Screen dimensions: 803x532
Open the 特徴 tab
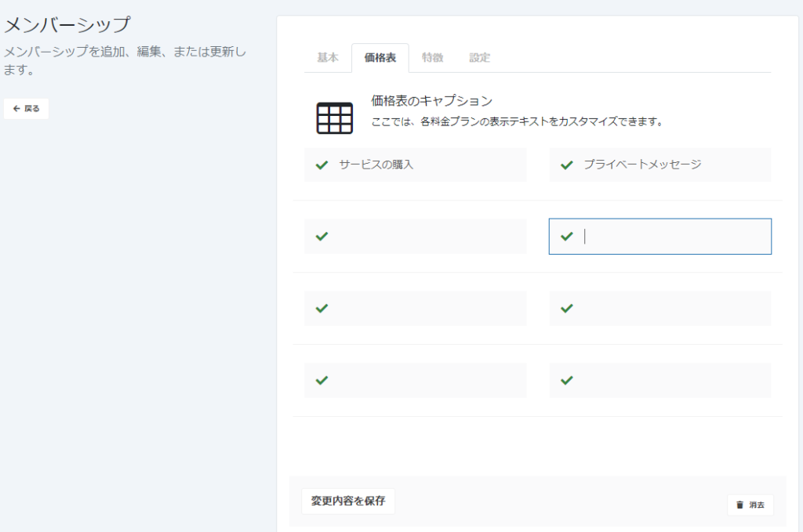coord(432,58)
